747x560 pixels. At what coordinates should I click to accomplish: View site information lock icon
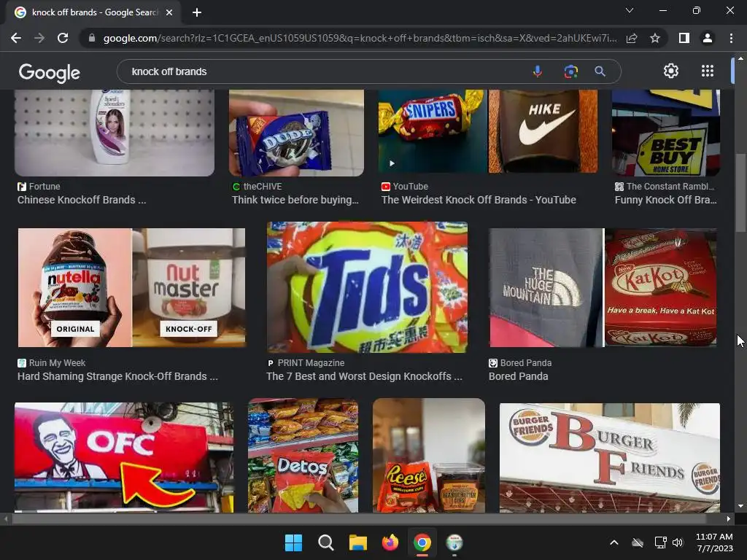pos(92,38)
